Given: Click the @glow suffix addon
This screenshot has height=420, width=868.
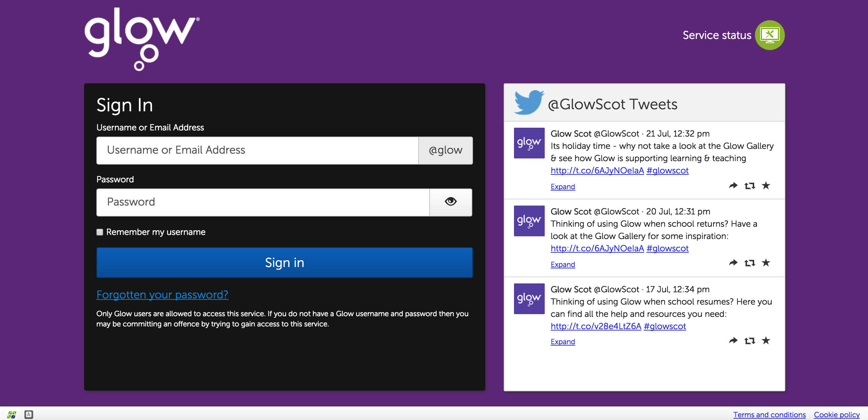Looking at the screenshot, I should tap(446, 151).
